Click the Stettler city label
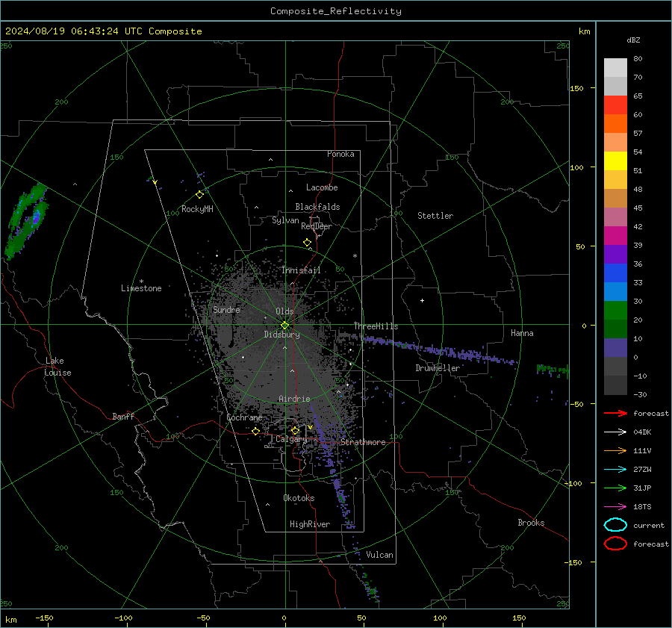This screenshot has width=672, height=628. (435, 216)
